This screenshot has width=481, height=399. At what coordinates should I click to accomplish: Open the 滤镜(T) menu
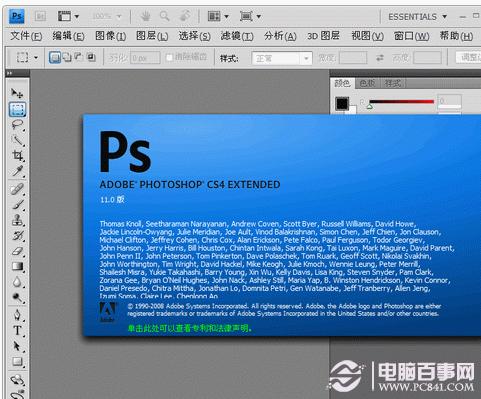(x=237, y=36)
